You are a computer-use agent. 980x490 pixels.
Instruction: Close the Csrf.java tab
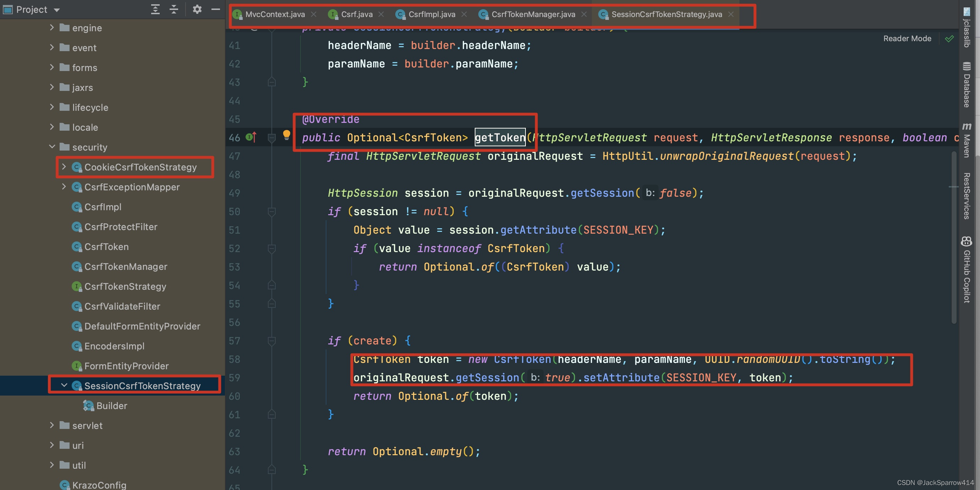381,15
